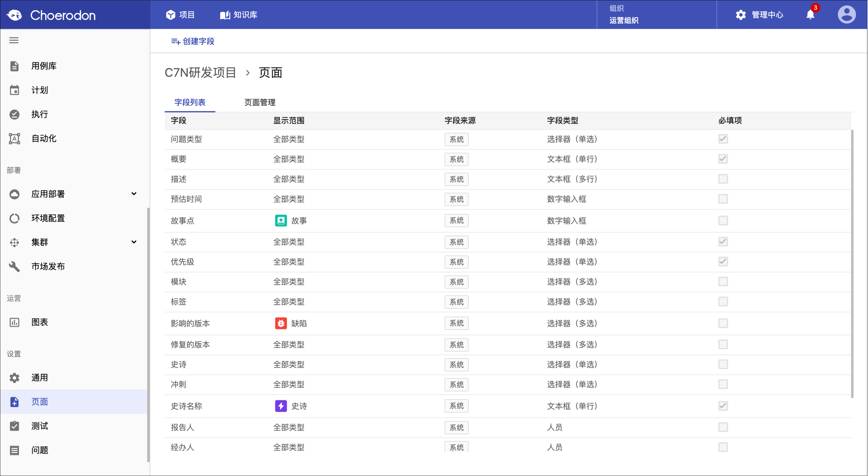Click C7N研发项目 breadcrumb link
Screen dimensions: 868x476
click(x=200, y=73)
